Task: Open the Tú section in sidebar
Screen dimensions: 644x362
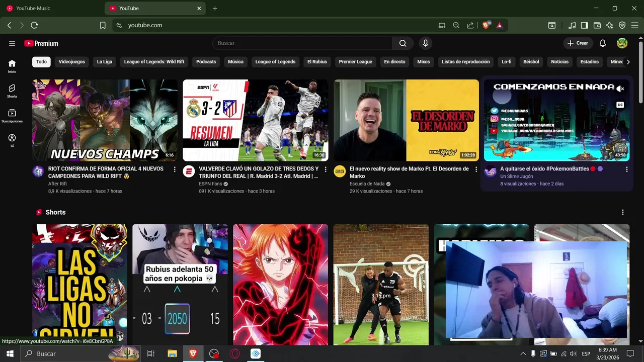Action: [12, 140]
